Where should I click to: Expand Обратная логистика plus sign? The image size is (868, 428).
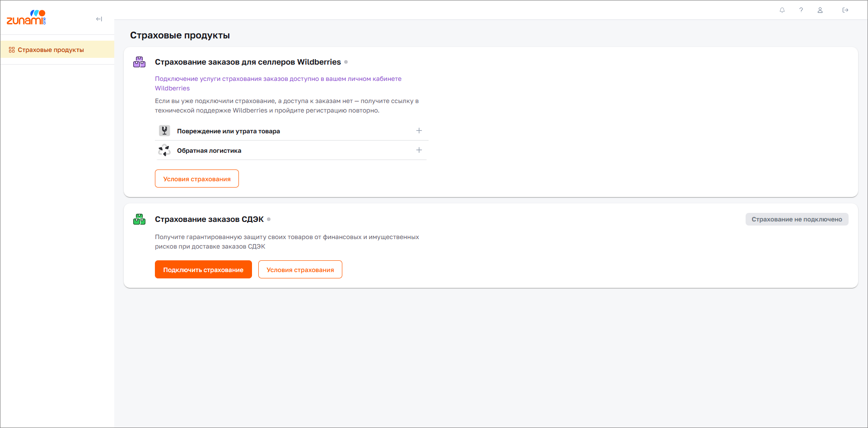point(419,150)
